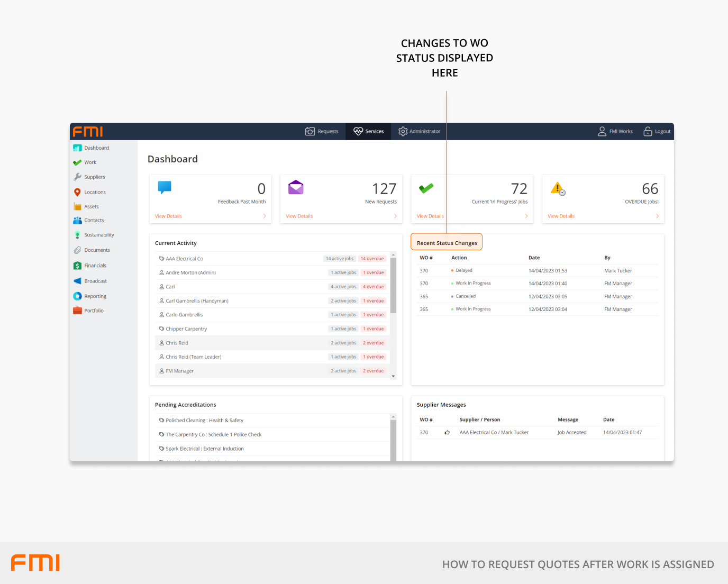
Task: Open the Requests tab in top bar
Action: coord(322,132)
